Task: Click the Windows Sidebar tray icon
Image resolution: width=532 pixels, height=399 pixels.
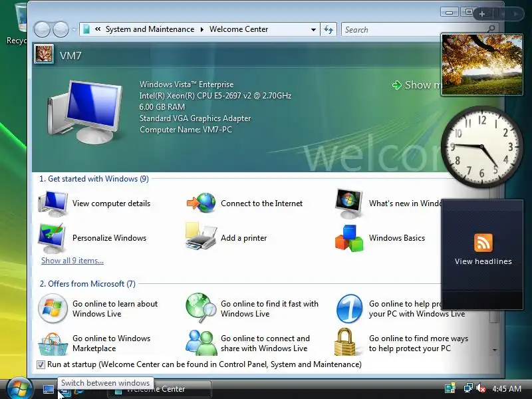Action: [450, 388]
